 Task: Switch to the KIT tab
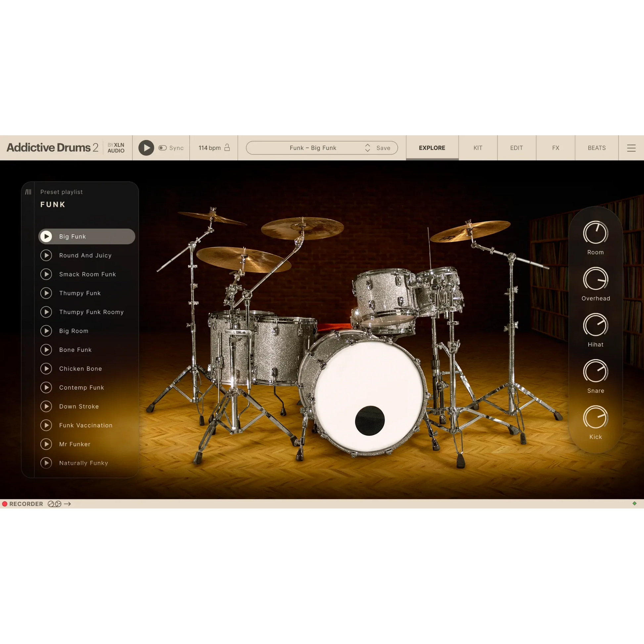coord(478,148)
